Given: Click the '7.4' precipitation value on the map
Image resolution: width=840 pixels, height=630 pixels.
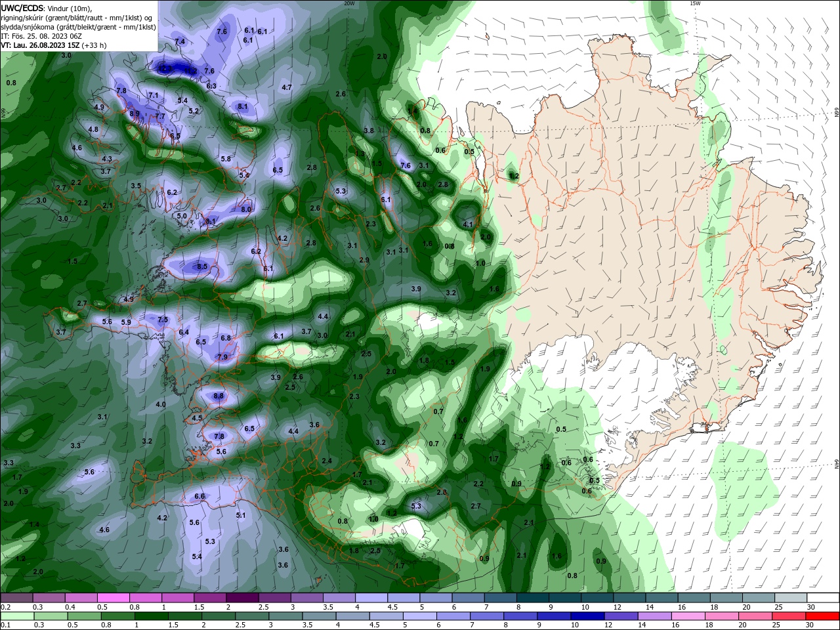Looking at the screenshot, I should 180,41.
